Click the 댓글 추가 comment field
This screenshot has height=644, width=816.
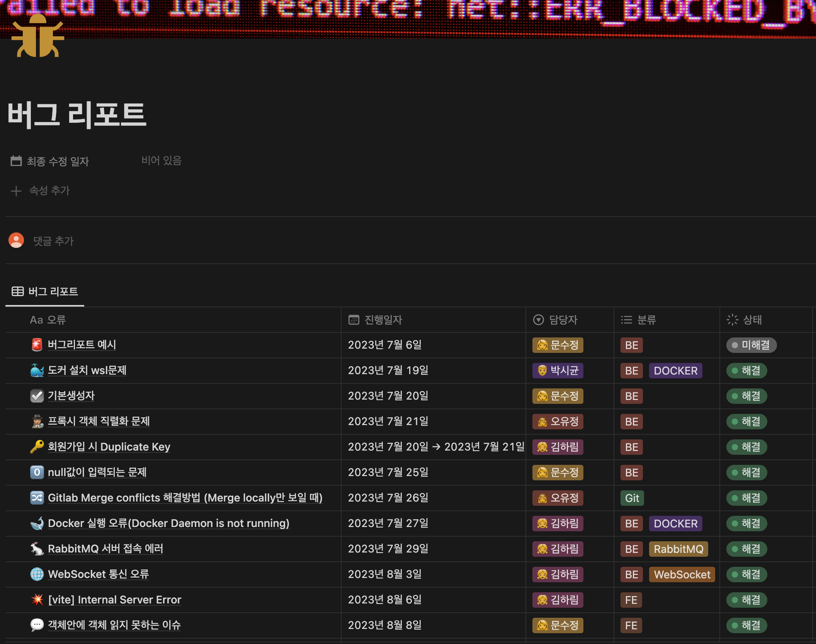point(53,241)
